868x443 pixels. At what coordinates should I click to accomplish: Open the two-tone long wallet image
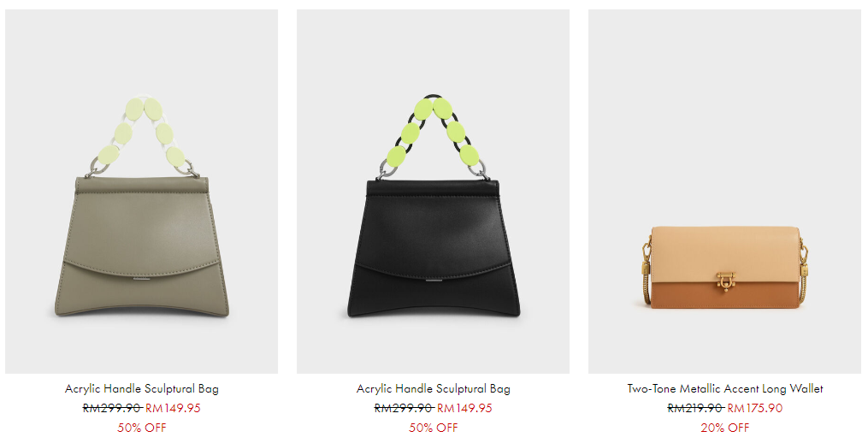coord(724,191)
